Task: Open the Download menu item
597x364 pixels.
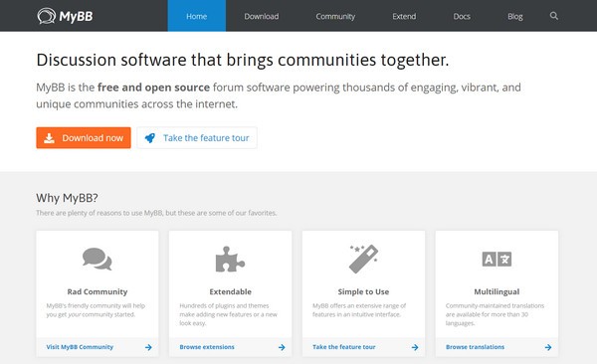Action: [261, 16]
